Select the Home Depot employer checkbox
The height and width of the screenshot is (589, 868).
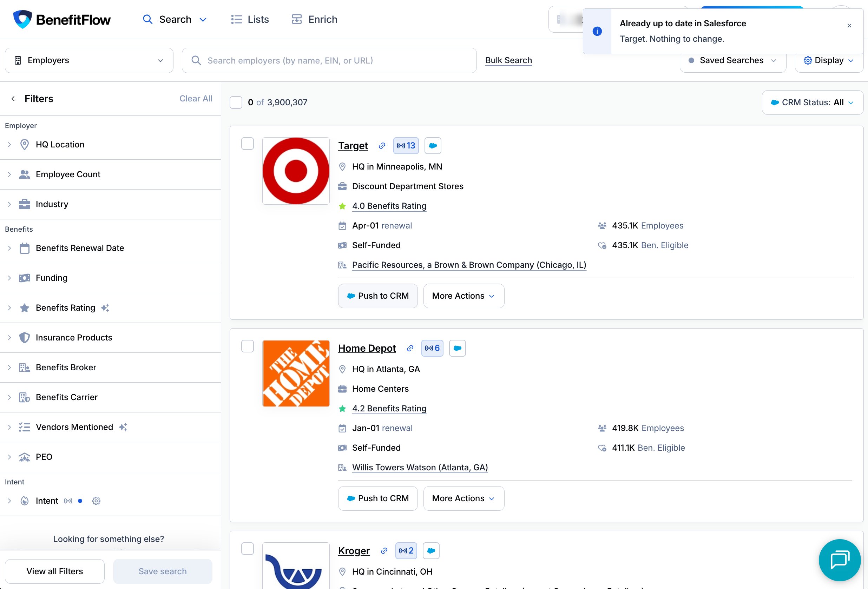coord(248,346)
